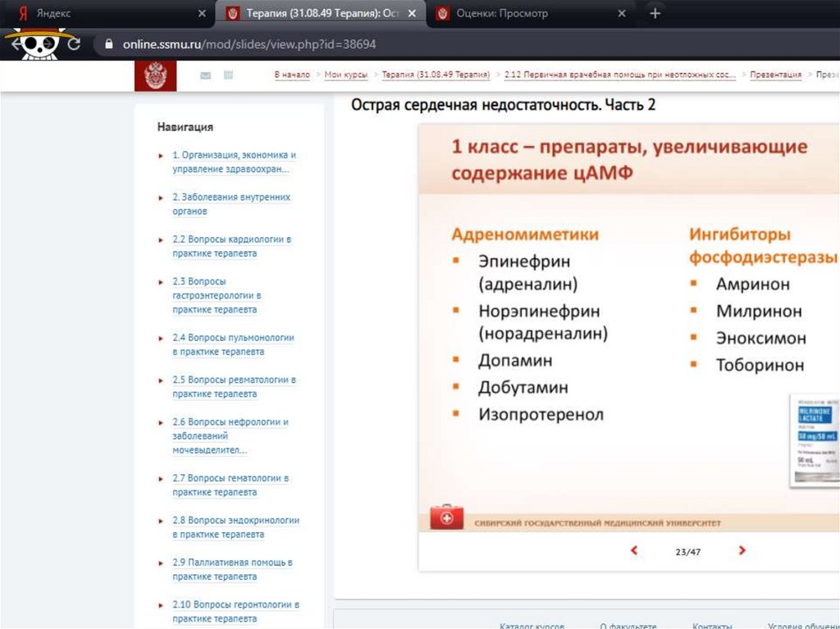Click the Тоборинон list item
The width and height of the screenshot is (840, 629).
760,365
